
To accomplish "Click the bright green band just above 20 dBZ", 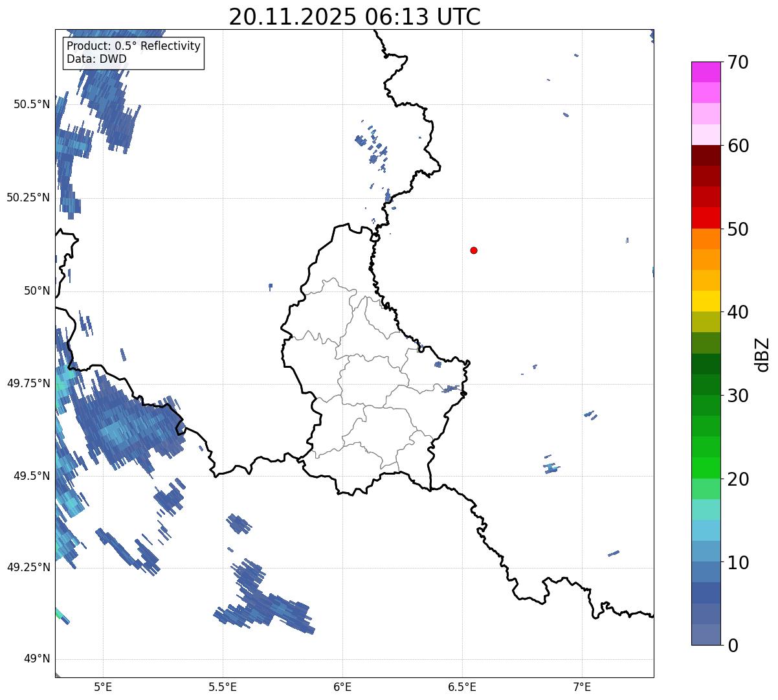I will (706, 468).
